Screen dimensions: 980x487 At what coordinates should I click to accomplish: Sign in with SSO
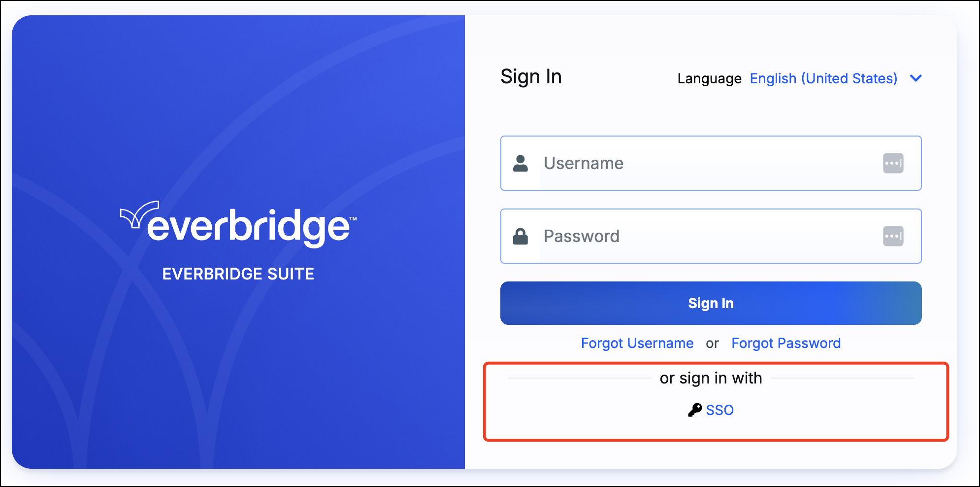pyautogui.click(x=719, y=410)
